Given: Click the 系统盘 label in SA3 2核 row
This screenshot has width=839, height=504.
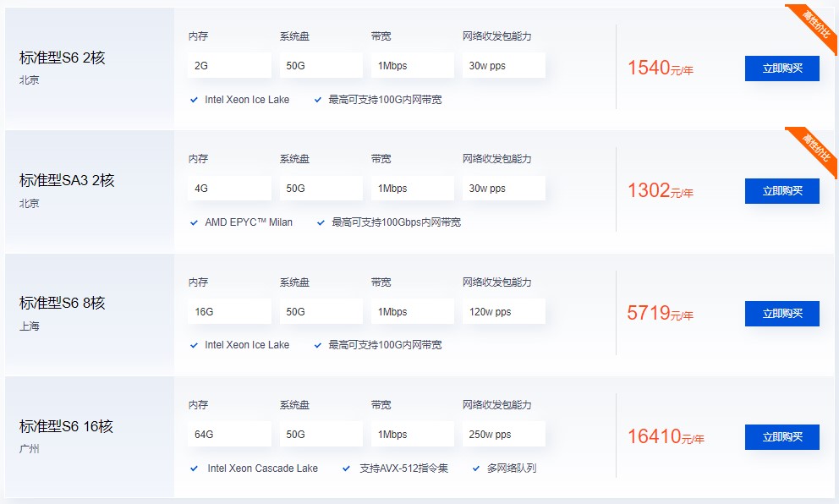Looking at the screenshot, I should [295, 159].
